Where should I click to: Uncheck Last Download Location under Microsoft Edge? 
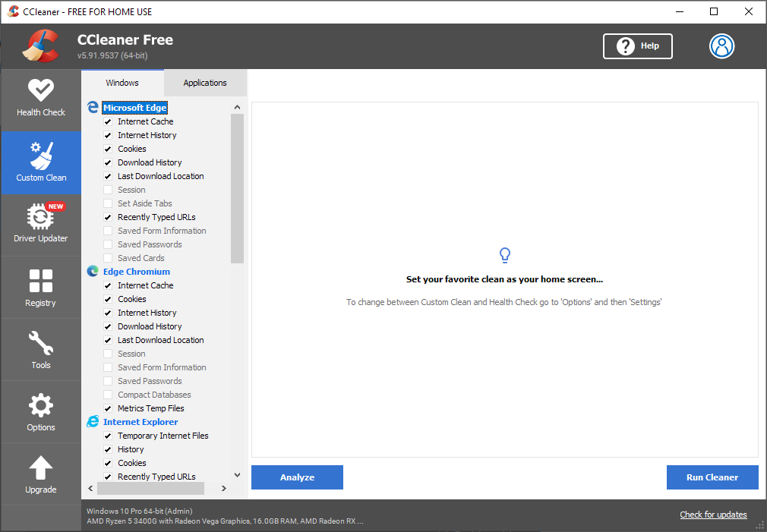(108, 176)
